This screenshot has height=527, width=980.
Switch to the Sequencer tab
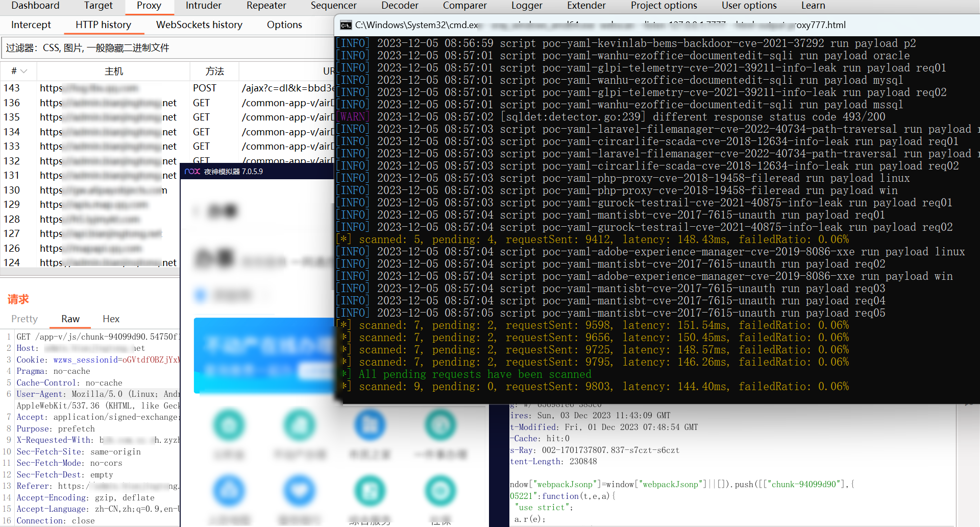coord(334,6)
